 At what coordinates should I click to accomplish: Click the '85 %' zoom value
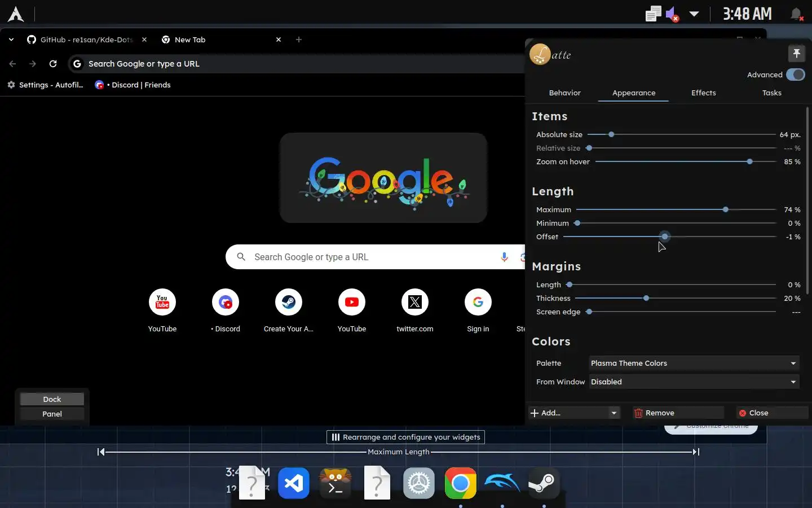click(792, 161)
